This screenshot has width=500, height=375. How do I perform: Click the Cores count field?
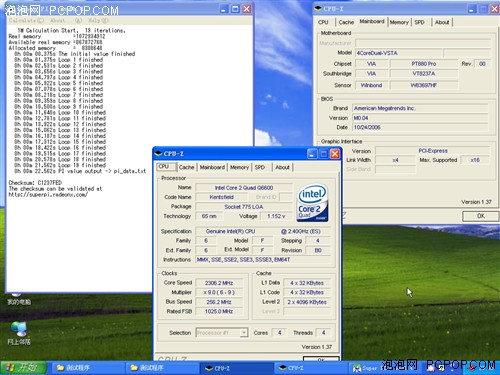tap(279, 333)
